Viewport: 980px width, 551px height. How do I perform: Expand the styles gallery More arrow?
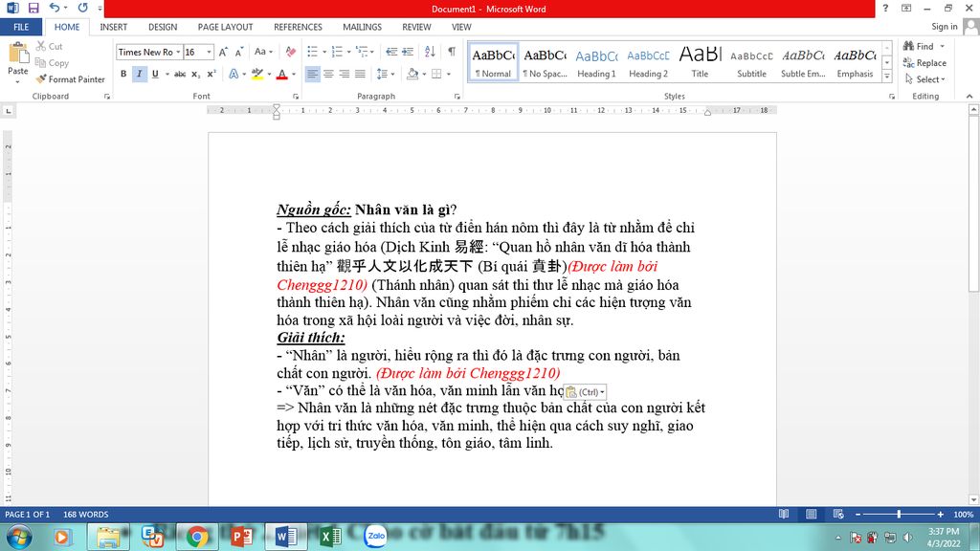[887, 77]
